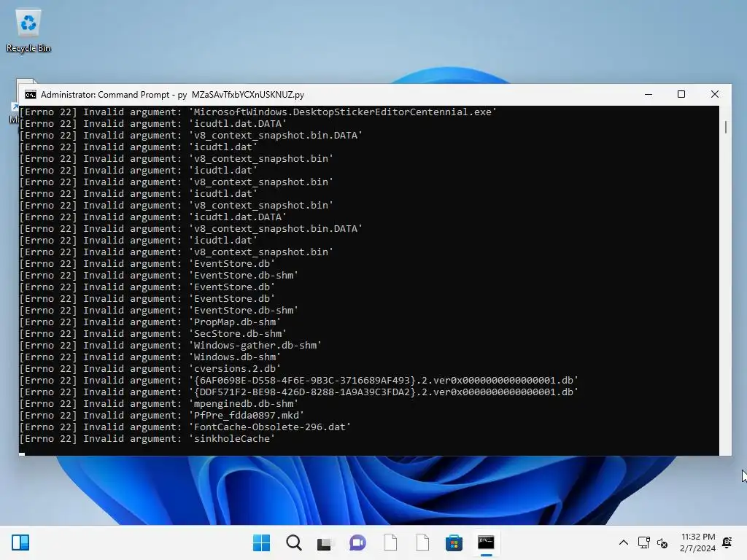Launch Microsoft Store from the taskbar
The width and height of the screenshot is (747, 560).
pyautogui.click(x=454, y=542)
